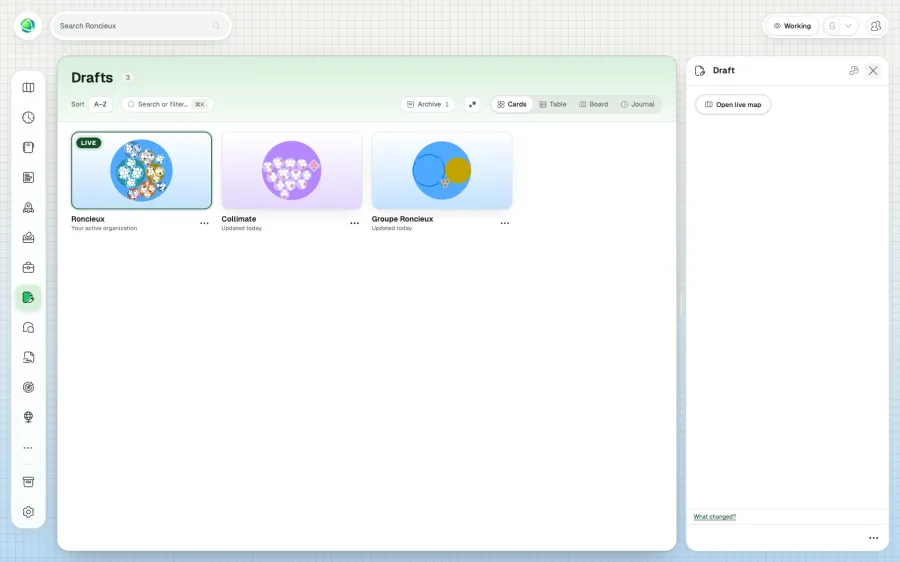The height and width of the screenshot is (562, 900).
Task: Open the archive box icon in the sidebar
Action: point(28,482)
